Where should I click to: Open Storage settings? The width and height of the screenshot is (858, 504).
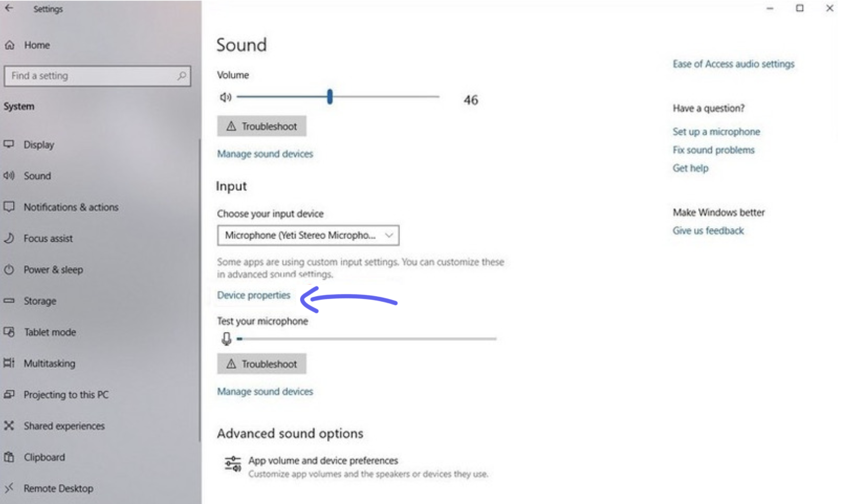click(x=40, y=301)
